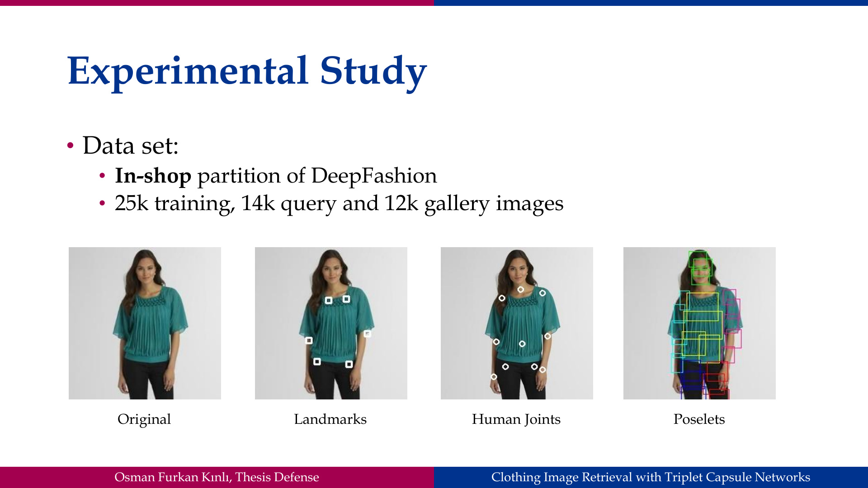868x488 pixels.
Task: Click the 'Data set:' bullet text
Action: (131, 145)
